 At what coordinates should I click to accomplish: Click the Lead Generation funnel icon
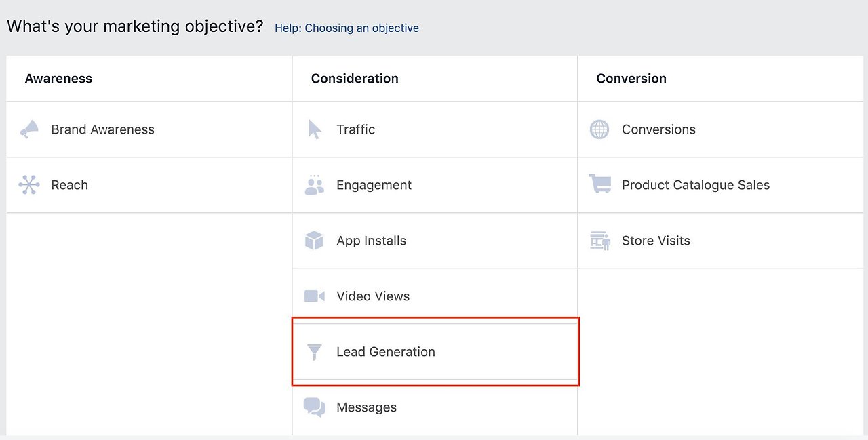click(314, 351)
